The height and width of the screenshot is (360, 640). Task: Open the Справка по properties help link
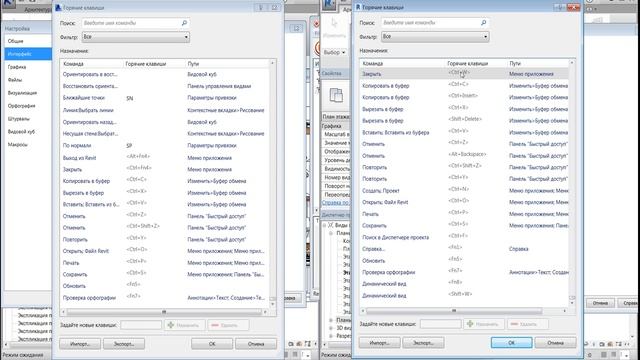click(336, 202)
